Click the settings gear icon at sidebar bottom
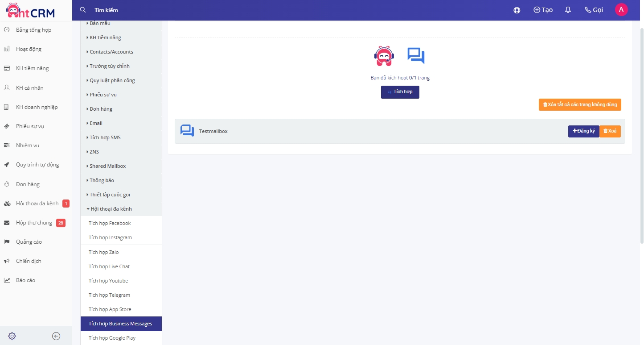This screenshot has height=345, width=644. point(12,336)
